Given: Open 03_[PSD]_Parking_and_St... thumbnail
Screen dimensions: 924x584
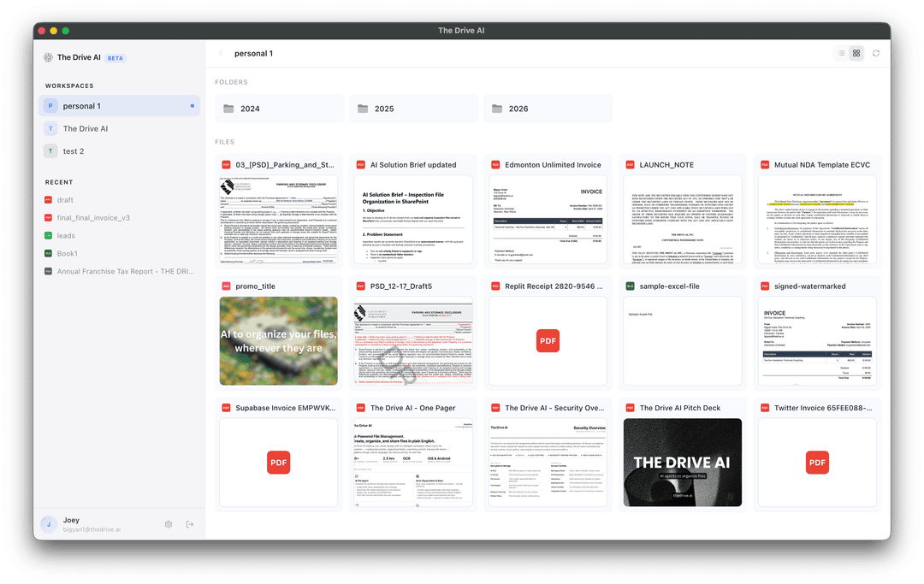Looking at the screenshot, I should 279,220.
